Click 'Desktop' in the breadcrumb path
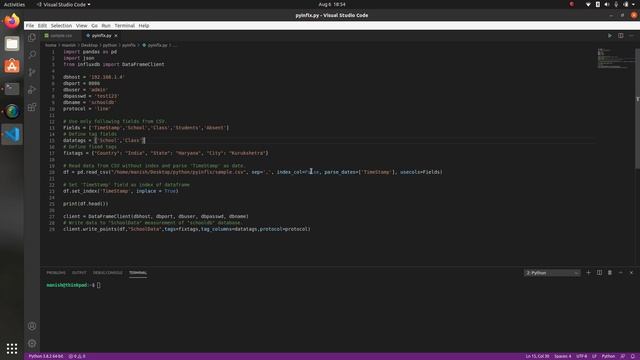 (89, 45)
